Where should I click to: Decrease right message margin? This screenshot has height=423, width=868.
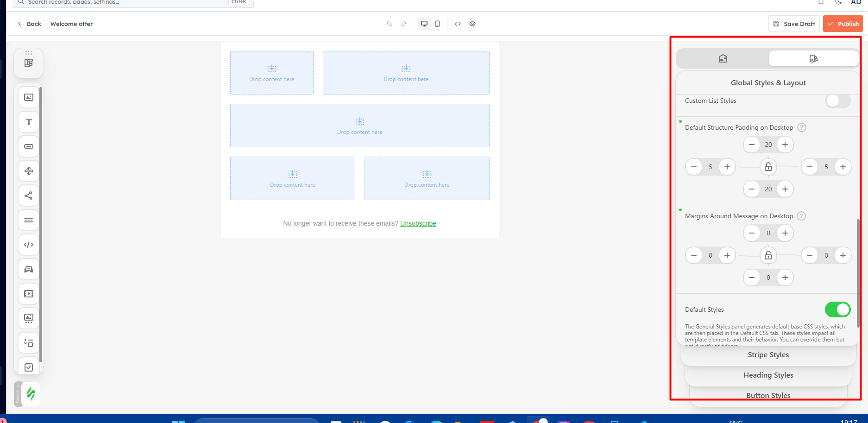[x=810, y=255]
